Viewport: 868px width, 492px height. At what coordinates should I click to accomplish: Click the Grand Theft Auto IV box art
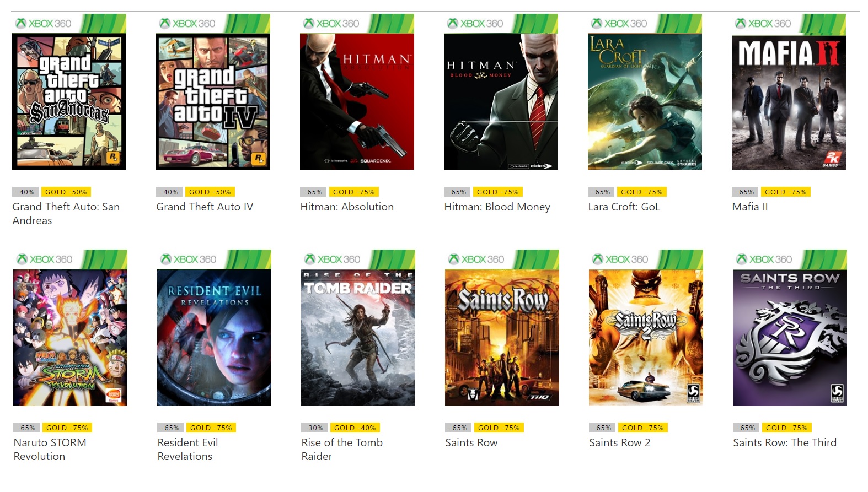tap(213, 101)
